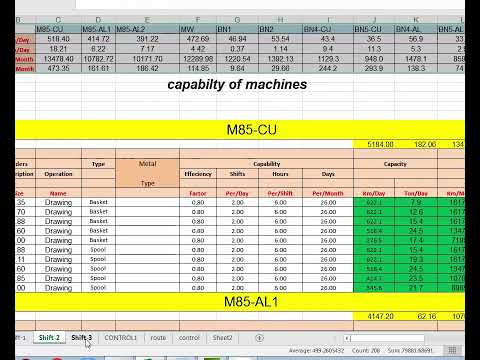Select the cell with value 12289.98
This screenshot has width=480, height=360.
coord(198,59)
